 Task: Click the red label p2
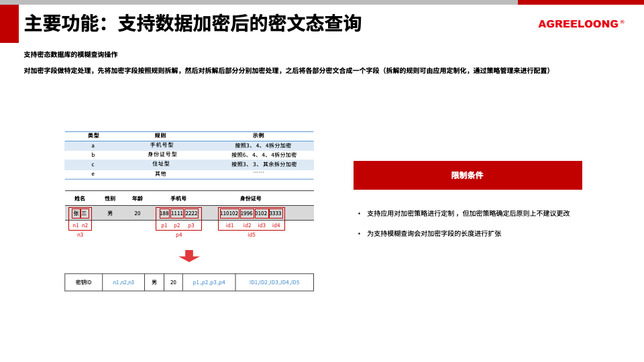coord(176,226)
